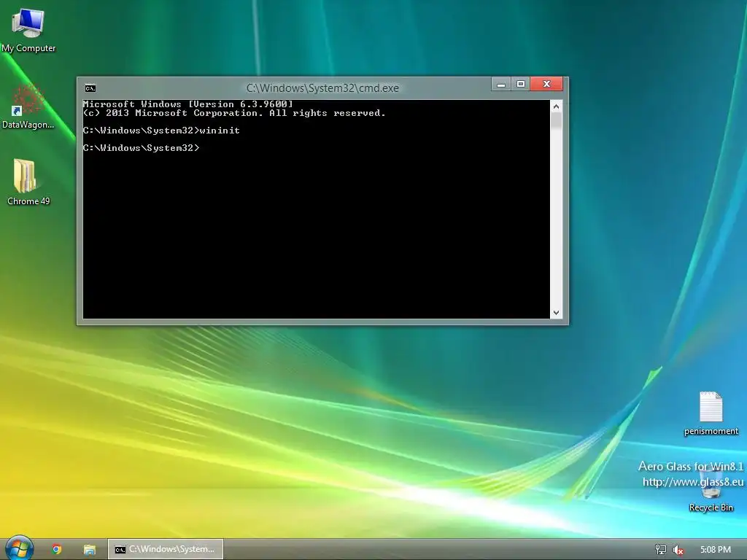Click the muted volume tray icon
Screen dimensions: 747x560
click(x=678, y=550)
